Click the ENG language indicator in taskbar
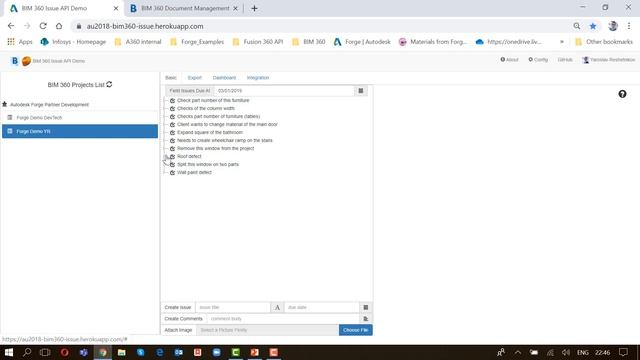 click(x=582, y=352)
